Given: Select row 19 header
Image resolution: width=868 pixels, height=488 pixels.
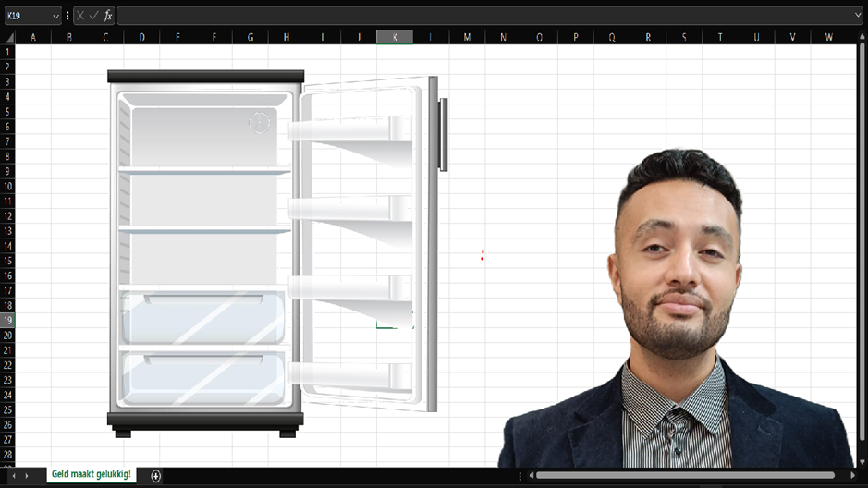Looking at the screenshot, I should click(8, 320).
